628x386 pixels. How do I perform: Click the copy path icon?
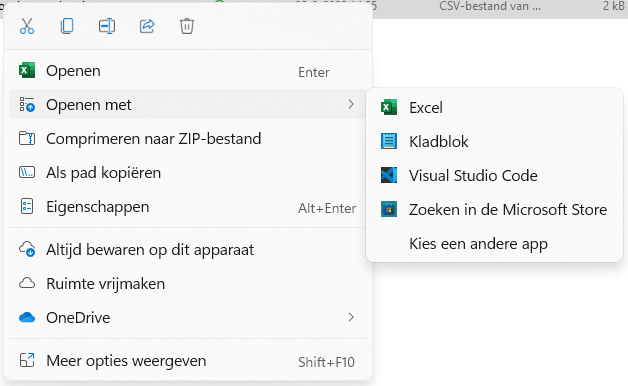click(27, 173)
